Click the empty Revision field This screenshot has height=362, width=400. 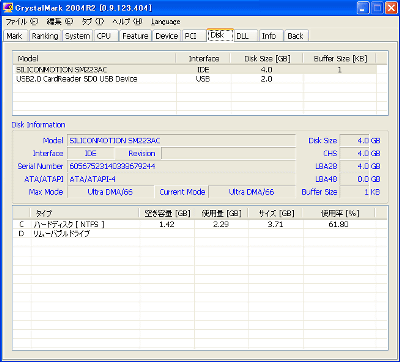[x=228, y=153]
